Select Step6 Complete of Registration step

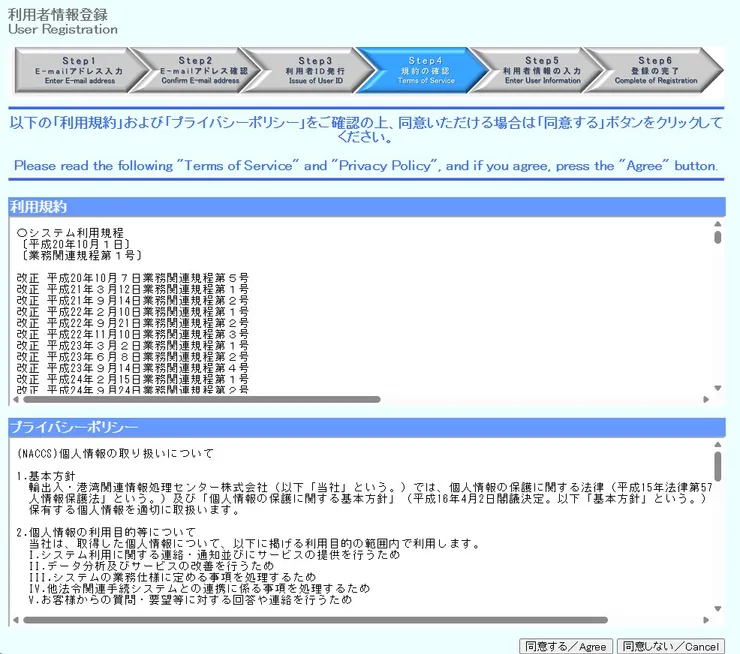[656, 70]
